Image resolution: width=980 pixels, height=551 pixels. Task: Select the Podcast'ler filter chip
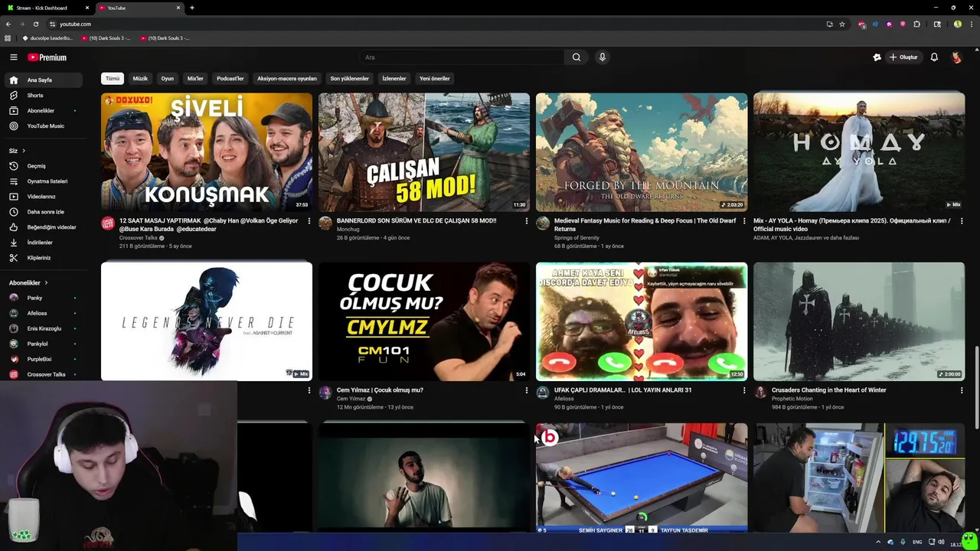pyautogui.click(x=230, y=78)
